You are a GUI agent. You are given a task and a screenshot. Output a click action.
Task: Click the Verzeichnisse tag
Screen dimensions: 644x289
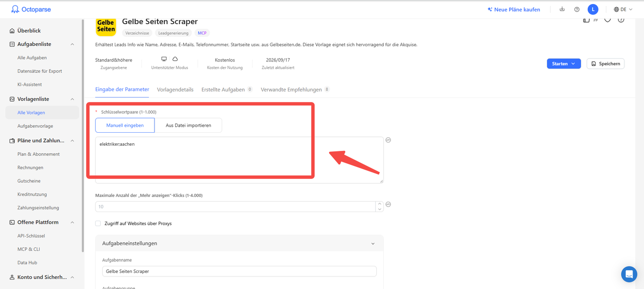pyautogui.click(x=137, y=33)
